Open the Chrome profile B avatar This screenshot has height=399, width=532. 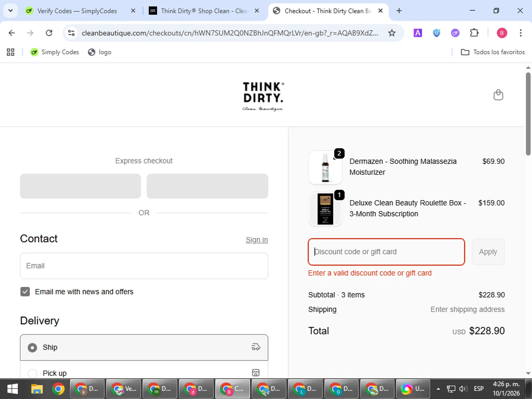(x=501, y=33)
